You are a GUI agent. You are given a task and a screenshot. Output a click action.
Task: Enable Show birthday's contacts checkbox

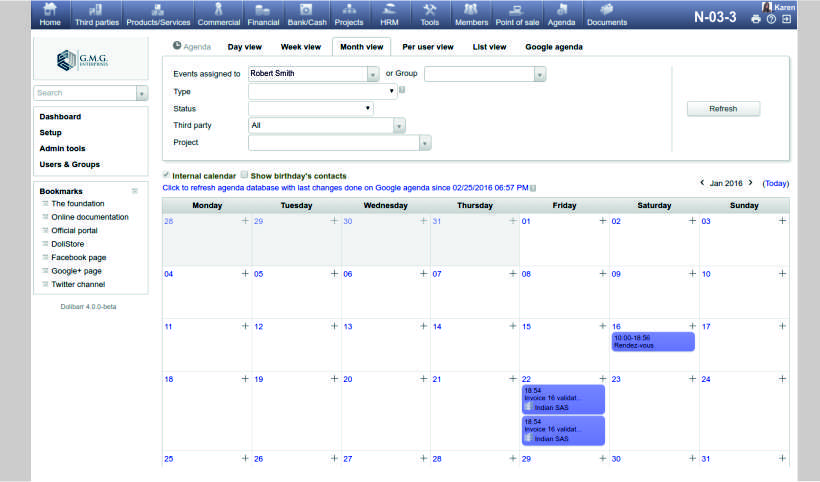point(244,175)
